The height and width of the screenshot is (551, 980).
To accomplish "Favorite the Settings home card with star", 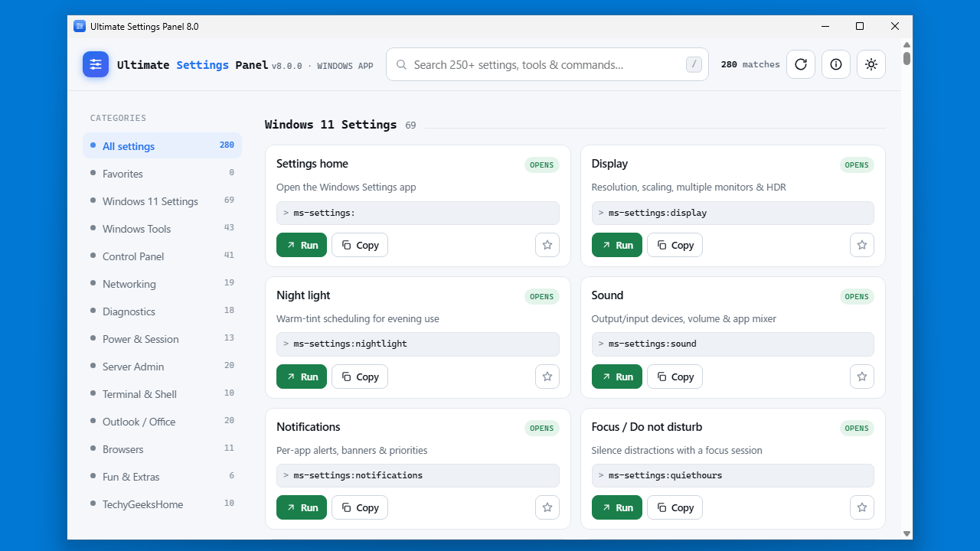I will click(x=547, y=245).
